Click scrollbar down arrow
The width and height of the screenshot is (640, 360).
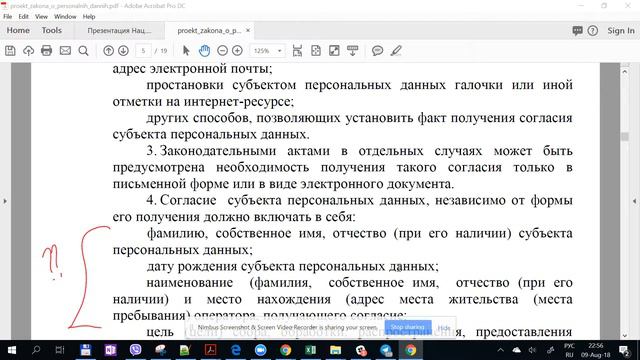pyautogui.click(x=624, y=336)
